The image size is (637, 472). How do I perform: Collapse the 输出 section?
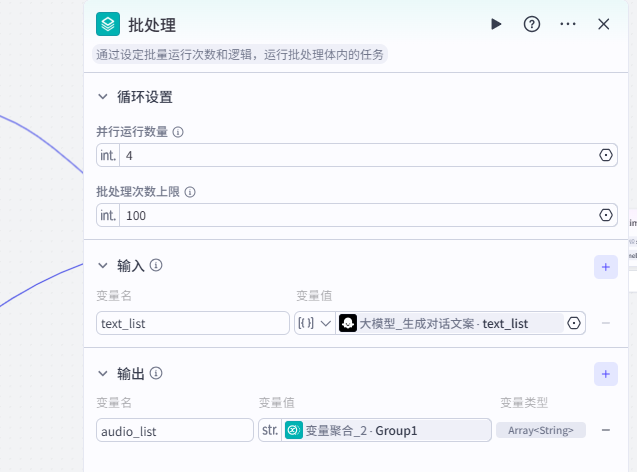pos(102,373)
